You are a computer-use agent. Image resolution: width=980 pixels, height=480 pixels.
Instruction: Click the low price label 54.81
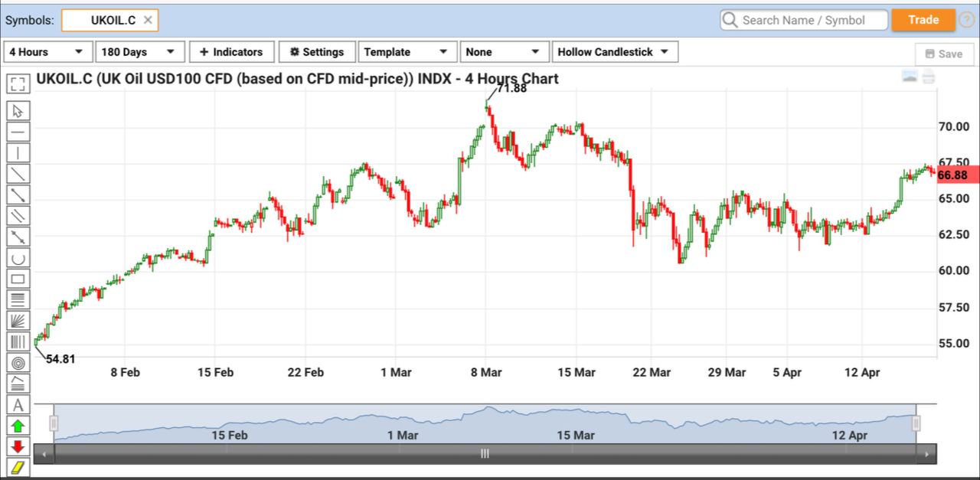(60, 358)
